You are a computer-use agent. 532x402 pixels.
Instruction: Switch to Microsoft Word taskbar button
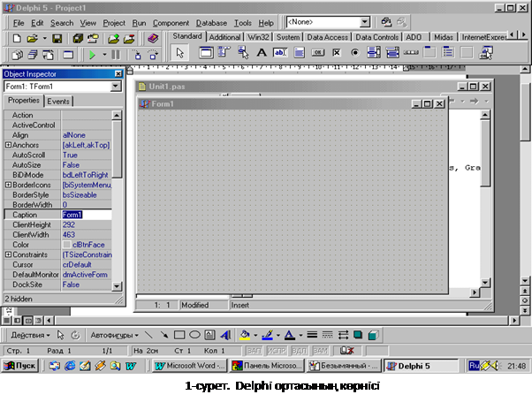click(190, 366)
